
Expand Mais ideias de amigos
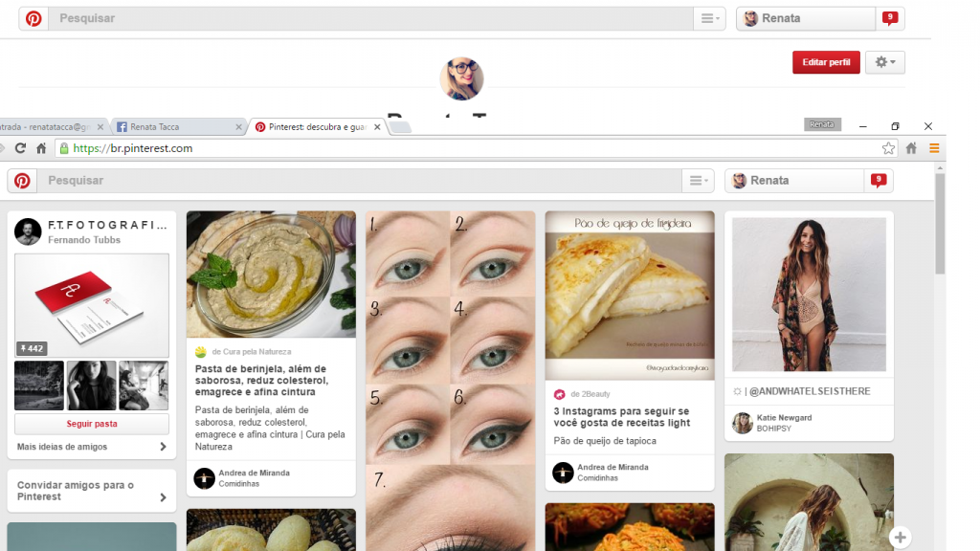[x=92, y=447]
